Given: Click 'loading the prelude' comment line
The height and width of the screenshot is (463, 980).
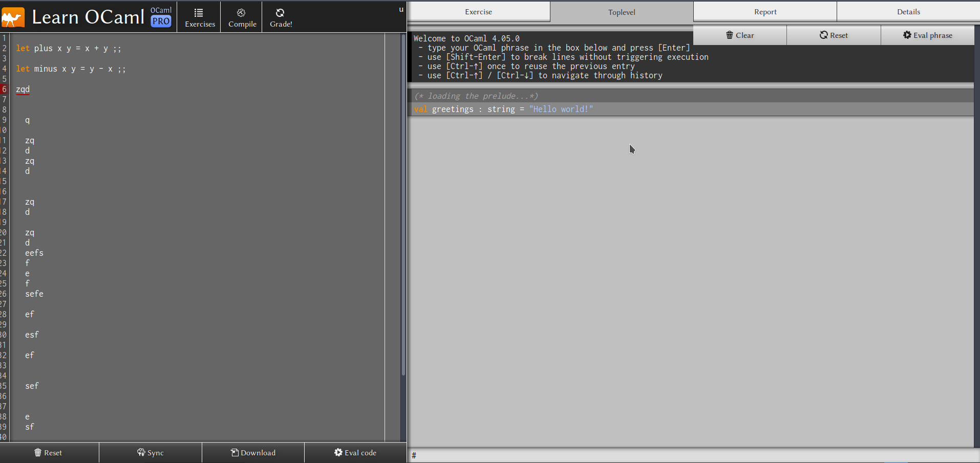Looking at the screenshot, I should pyautogui.click(x=476, y=96).
